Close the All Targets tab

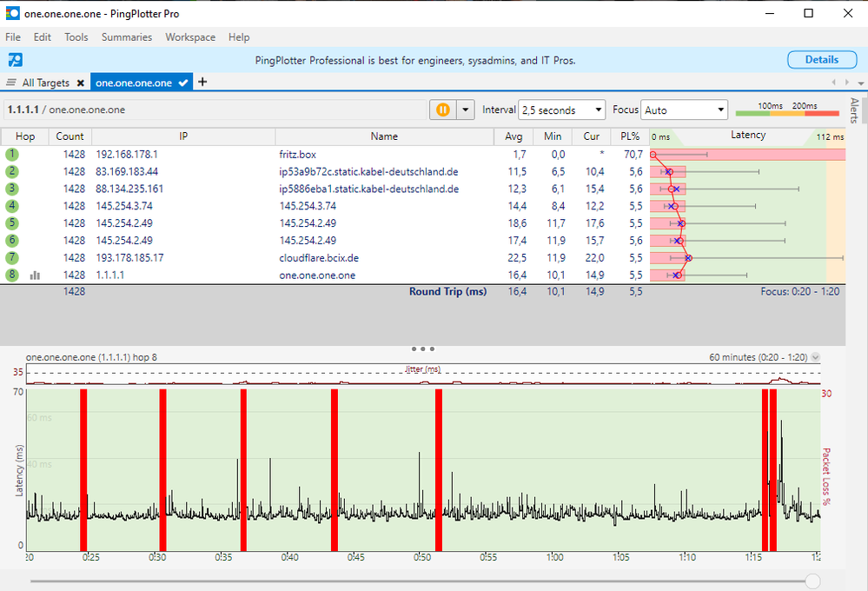(80, 83)
